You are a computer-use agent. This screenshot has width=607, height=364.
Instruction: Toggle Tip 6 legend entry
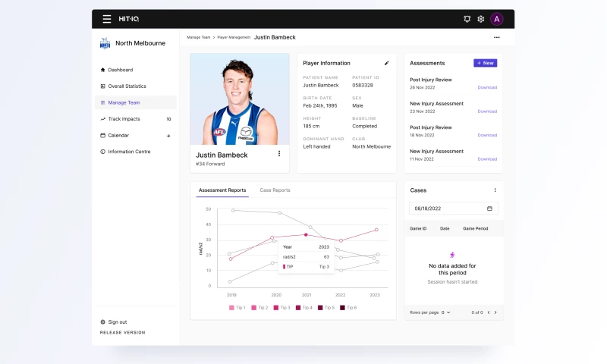pos(348,307)
